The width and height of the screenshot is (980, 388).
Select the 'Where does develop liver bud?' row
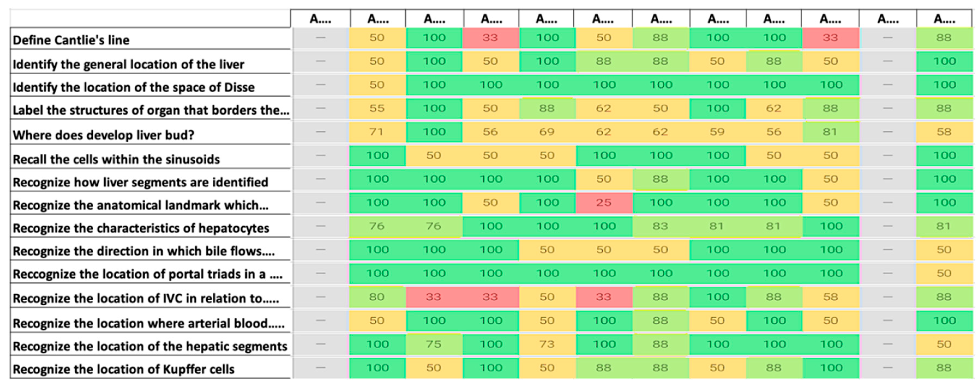pos(103,135)
